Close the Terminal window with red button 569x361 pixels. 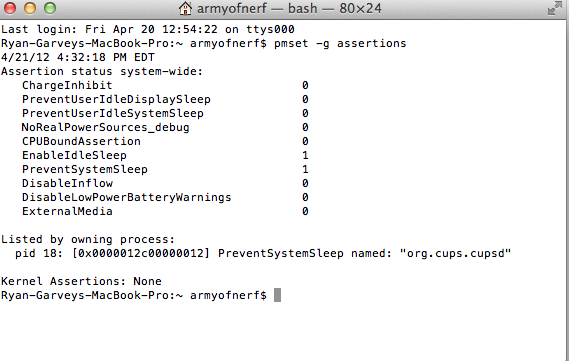(10, 8)
